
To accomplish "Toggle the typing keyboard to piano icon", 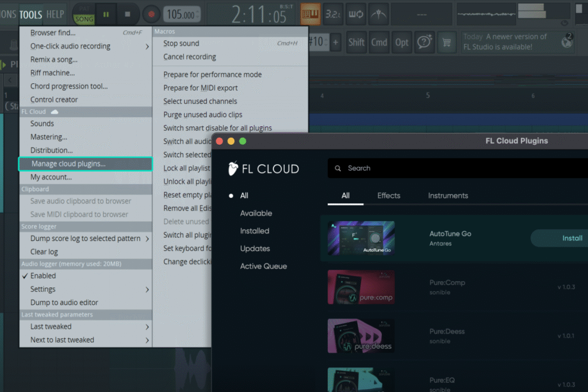I will click(310, 14).
